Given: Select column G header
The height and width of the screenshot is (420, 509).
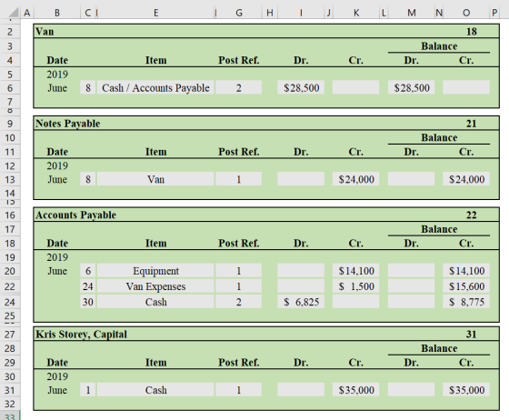Looking at the screenshot, I should [239, 13].
